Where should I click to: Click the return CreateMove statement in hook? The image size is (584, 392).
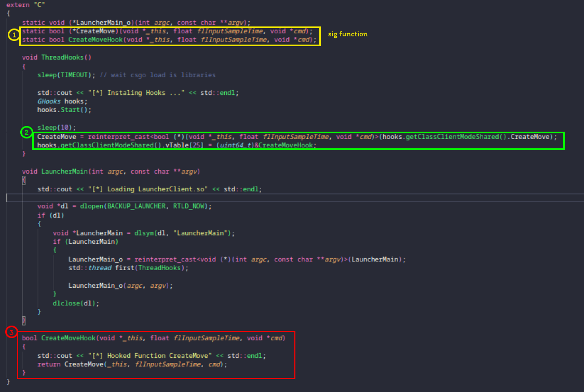[x=132, y=365]
